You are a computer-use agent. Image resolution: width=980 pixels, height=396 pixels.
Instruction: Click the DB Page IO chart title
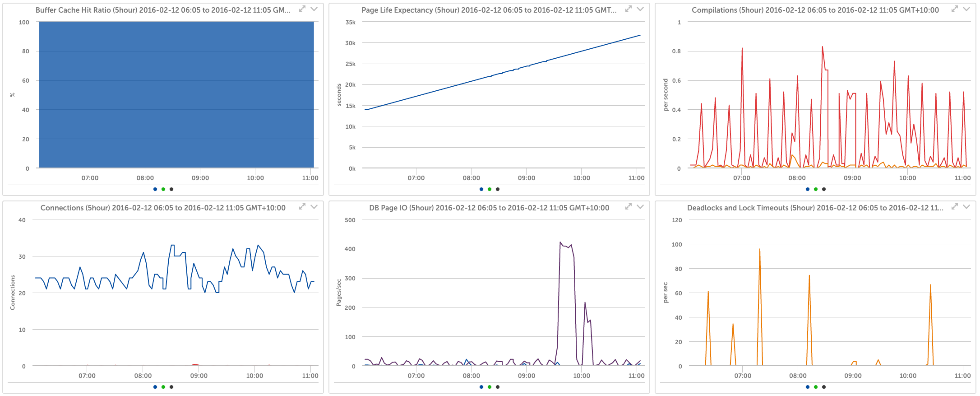click(x=489, y=208)
